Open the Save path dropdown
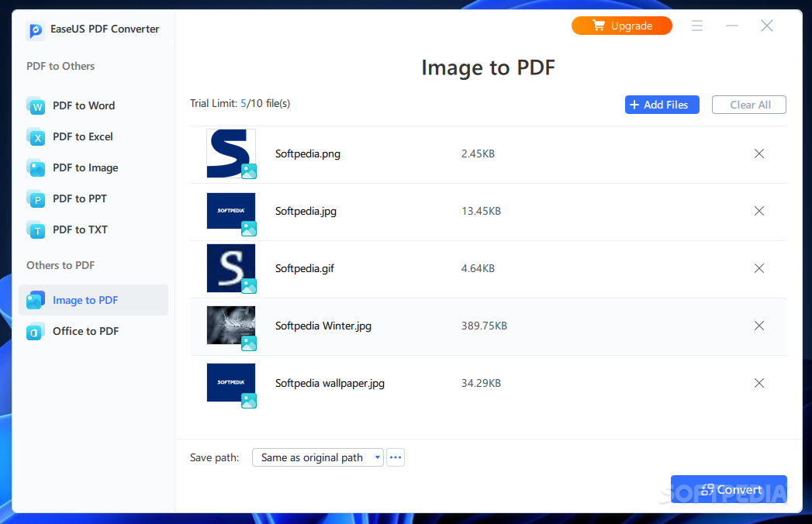 (317, 457)
